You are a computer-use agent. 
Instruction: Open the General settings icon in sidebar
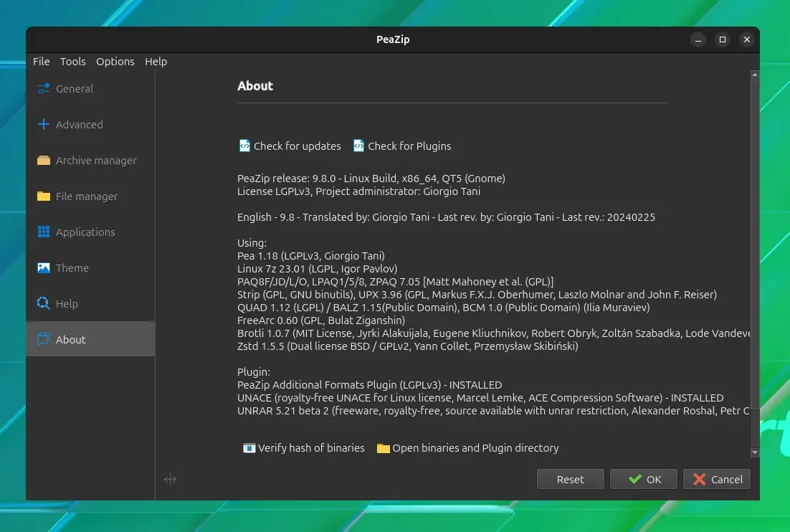44,89
